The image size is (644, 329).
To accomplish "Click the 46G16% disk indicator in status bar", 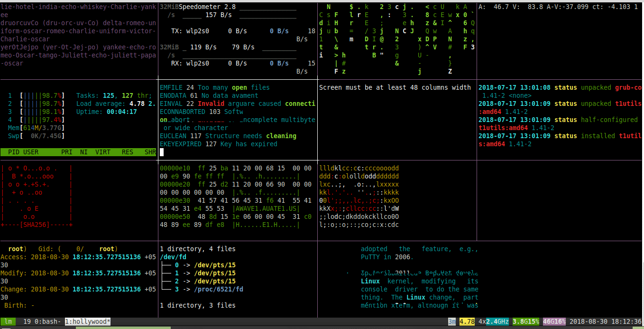I will 555,321.
